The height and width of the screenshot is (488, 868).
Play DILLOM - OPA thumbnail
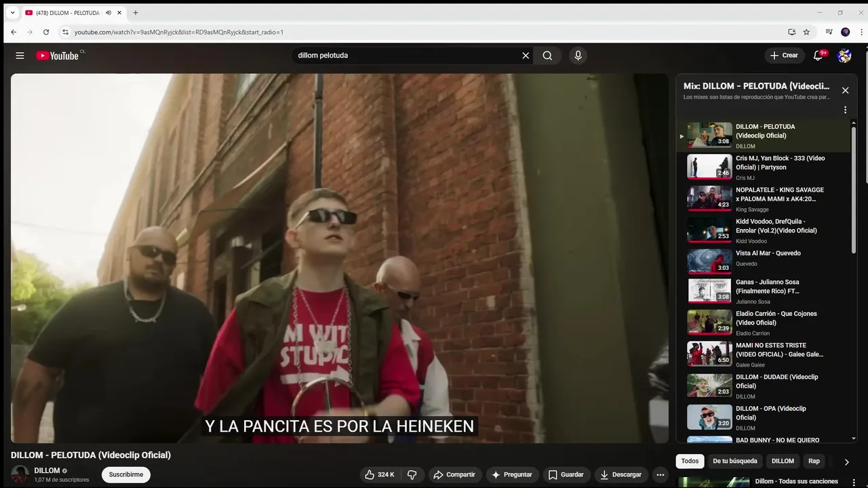[709, 417]
